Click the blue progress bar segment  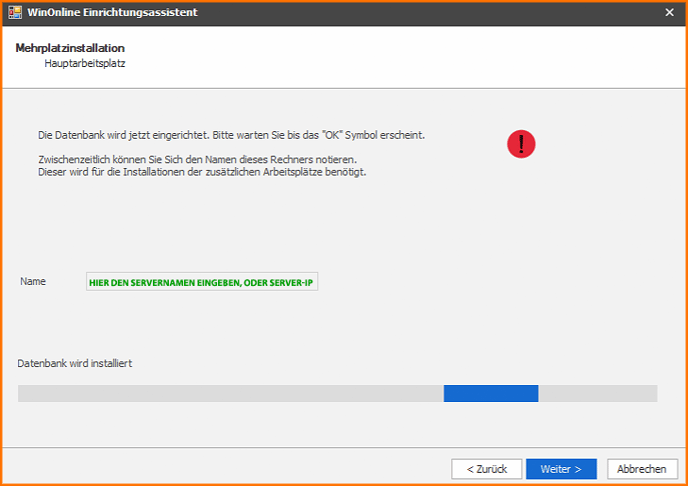pos(490,394)
